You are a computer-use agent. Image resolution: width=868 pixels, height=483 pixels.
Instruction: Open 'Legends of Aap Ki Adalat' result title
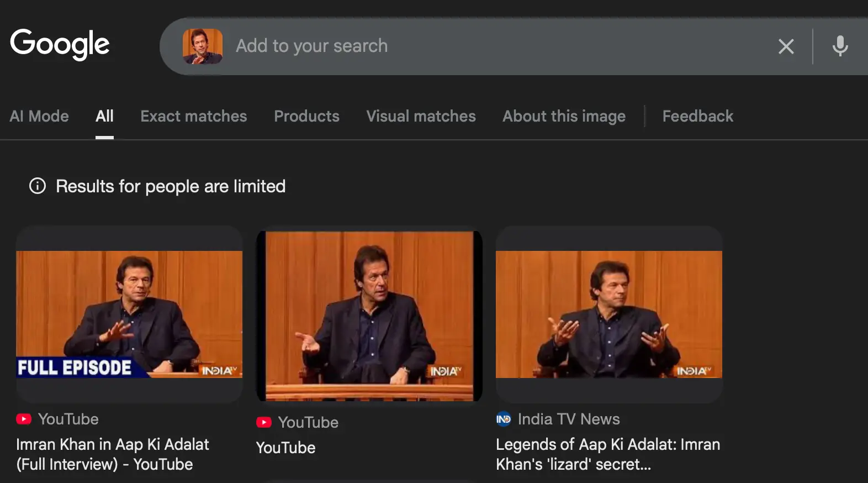pos(607,454)
